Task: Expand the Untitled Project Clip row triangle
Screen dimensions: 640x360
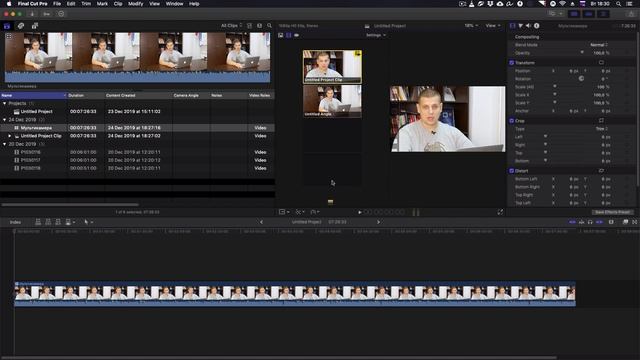Action: pos(10,136)
